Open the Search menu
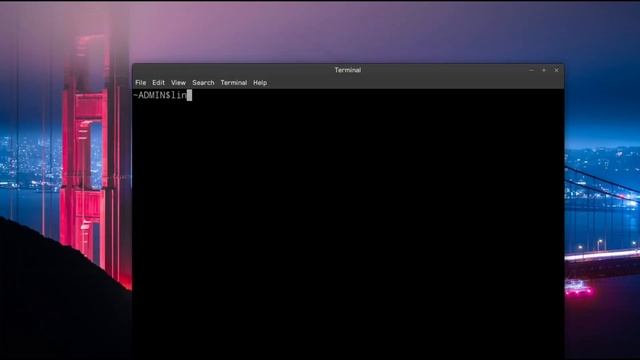640x360 pixels. (203, 82)
